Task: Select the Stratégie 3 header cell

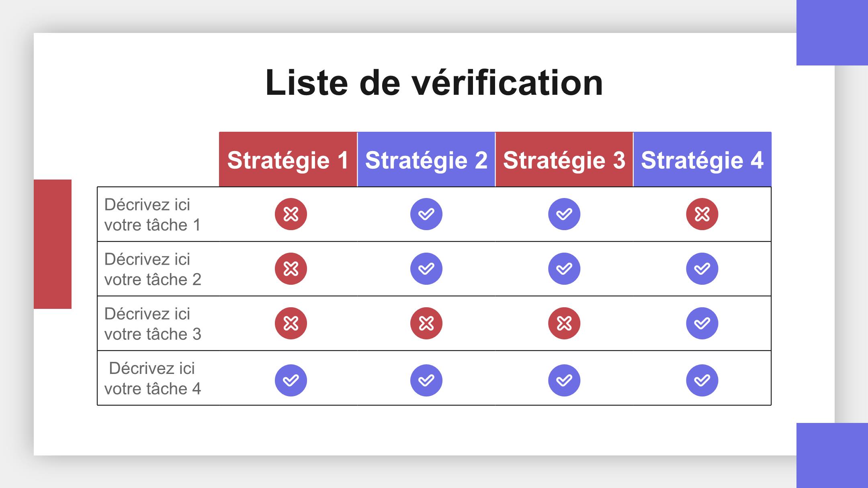Action: tap(564, 159)
